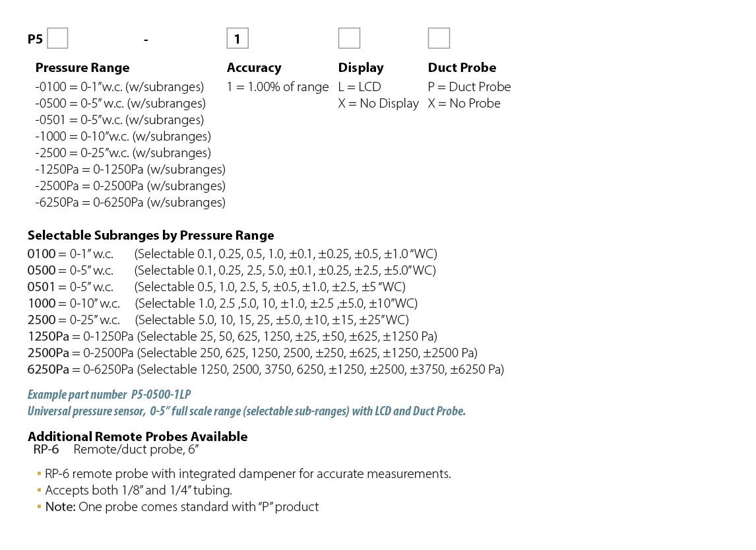Choose the X = No Probe option
The width and height of the screenshot is (756, 550).
(x=464, y=103)
